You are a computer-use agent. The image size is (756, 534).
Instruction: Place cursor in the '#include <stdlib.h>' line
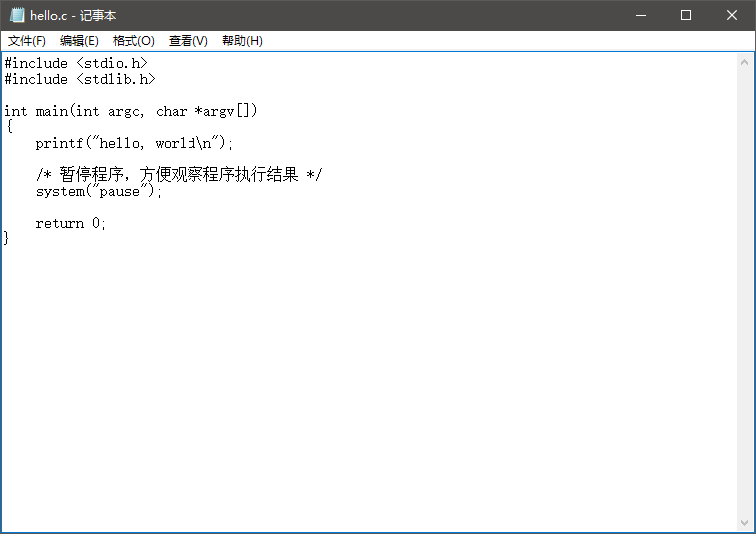80,79
